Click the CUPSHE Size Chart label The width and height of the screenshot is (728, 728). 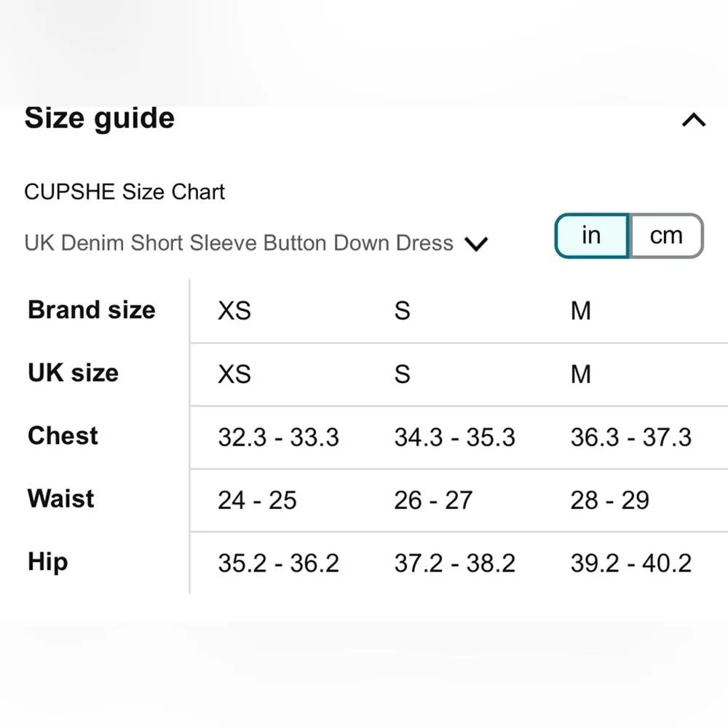pyautogui.click(x=124, y=192)
